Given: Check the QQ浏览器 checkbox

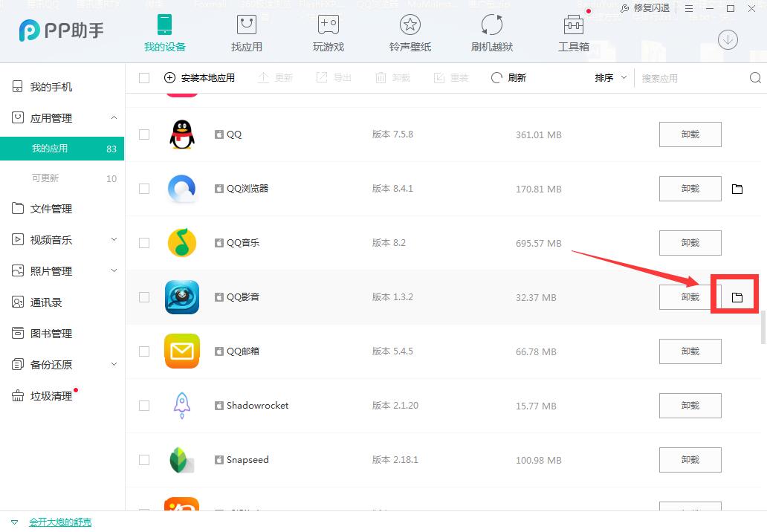Looking at the screenshot, I should pos(144,189).
